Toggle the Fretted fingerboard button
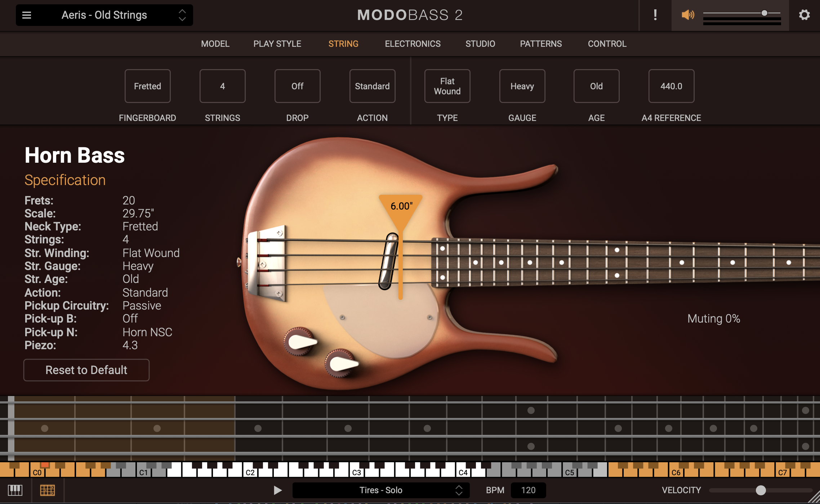 pyautogui.click(x=147, y=86)
